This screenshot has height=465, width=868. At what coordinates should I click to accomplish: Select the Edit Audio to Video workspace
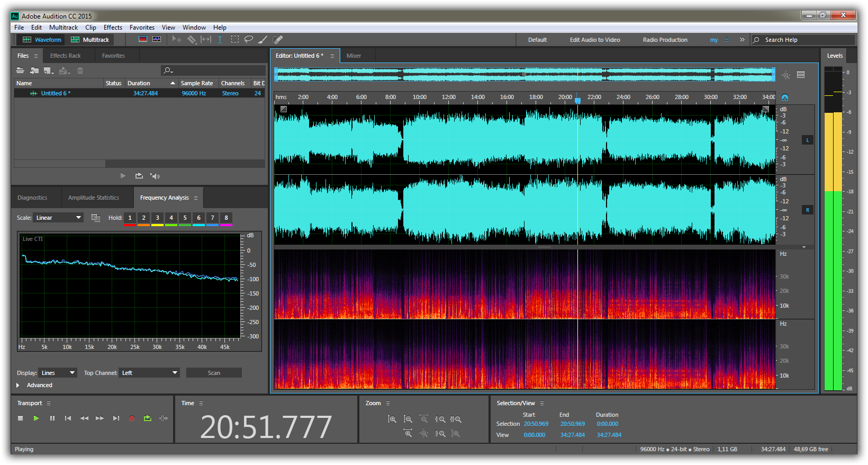click(595, 40)
